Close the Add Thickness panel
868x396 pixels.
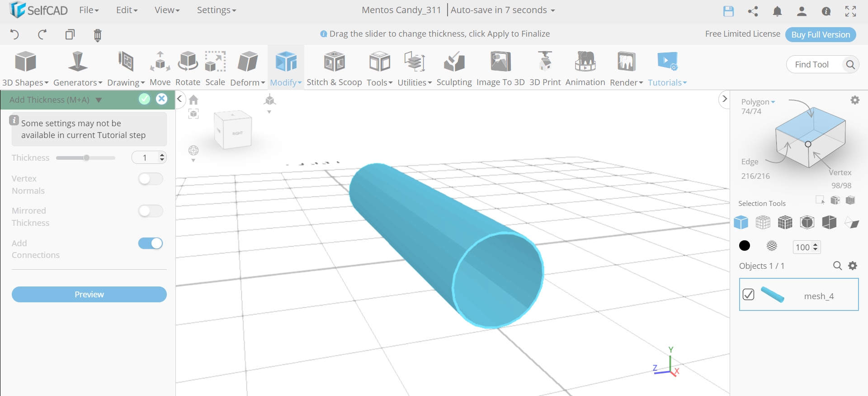pos(161,99)
